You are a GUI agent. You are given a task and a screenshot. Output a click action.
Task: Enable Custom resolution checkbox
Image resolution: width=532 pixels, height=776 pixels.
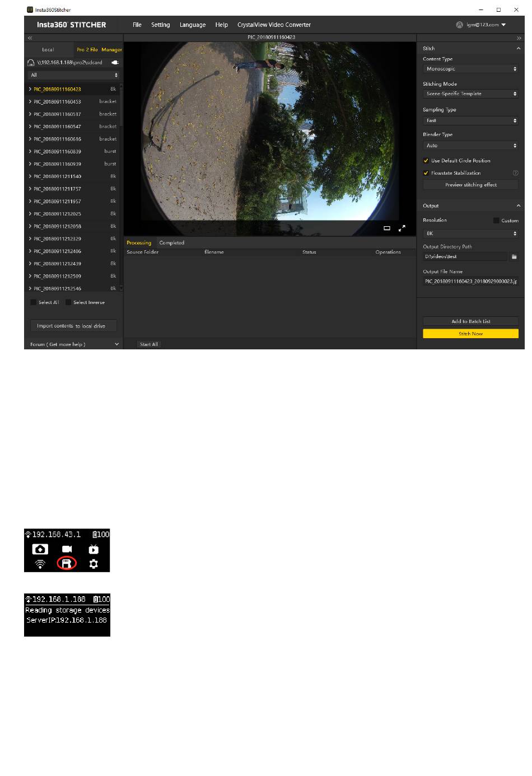point(496,221)
